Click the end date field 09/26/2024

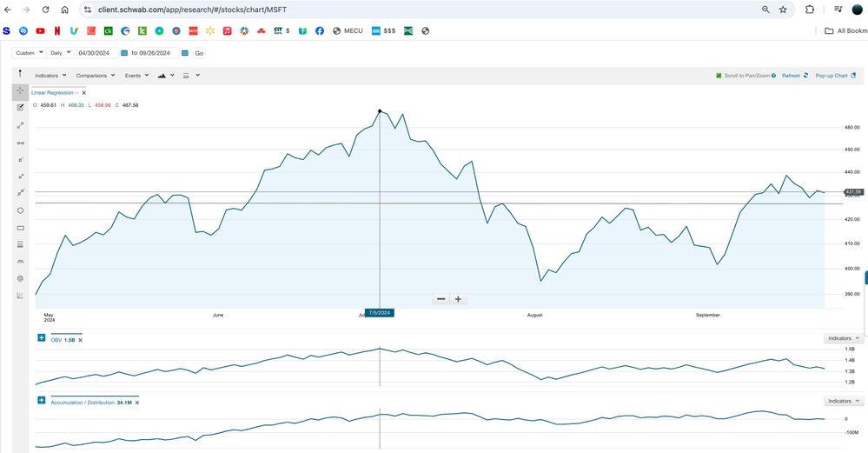(158, 53)
